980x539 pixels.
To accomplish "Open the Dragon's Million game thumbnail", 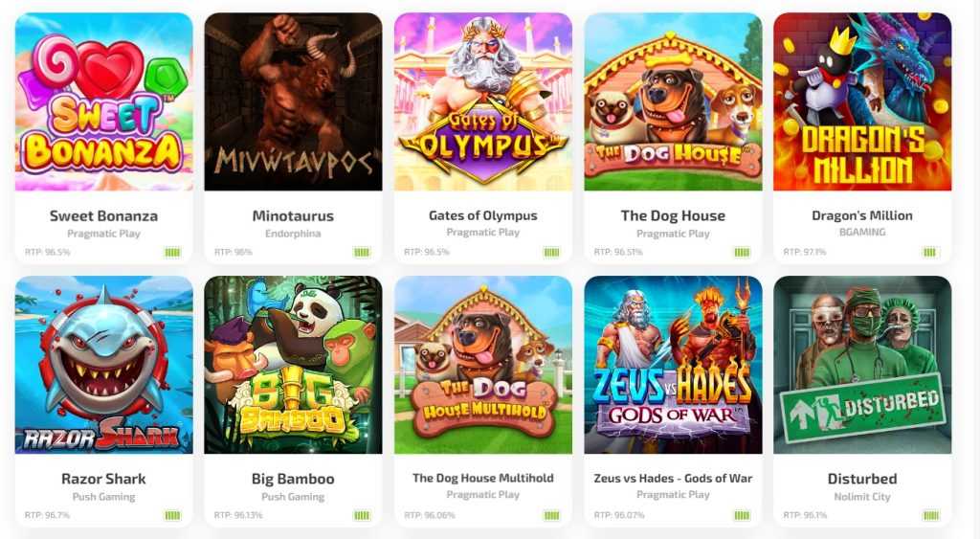I will (x=862, y=101).
